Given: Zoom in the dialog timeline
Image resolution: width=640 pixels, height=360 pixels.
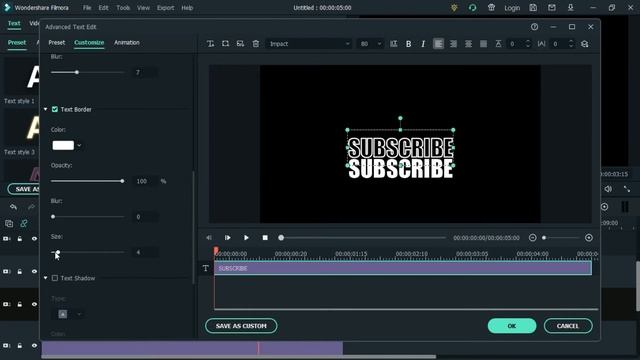Looking at the screenshot, I should (589, 238).
